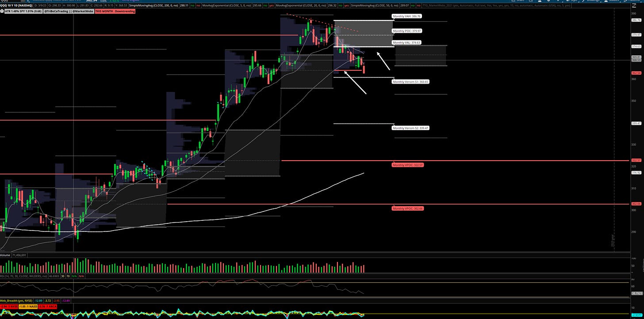Click the volume value 71,456,691
The height and width of the screenshot is (319, 644).
tap(19, 255)
